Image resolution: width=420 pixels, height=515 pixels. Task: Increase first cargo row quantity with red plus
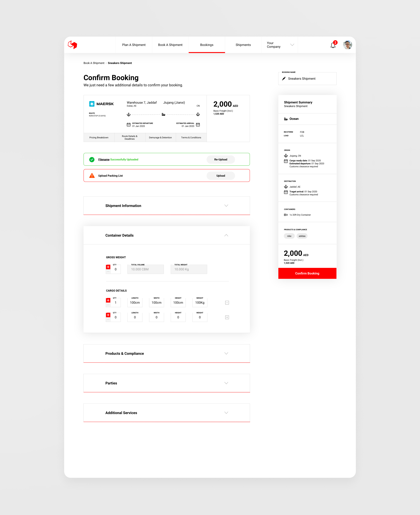click(108, 300)
